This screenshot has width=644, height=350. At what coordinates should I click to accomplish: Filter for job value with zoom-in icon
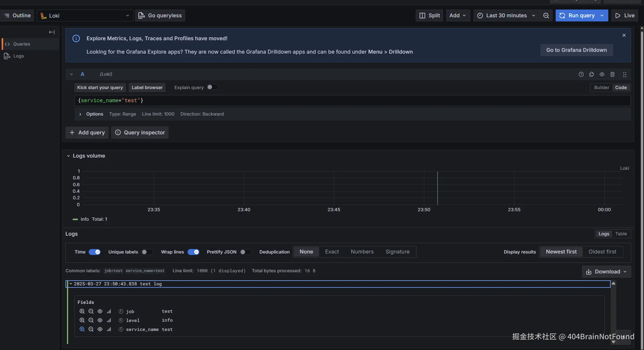[82, 311]
